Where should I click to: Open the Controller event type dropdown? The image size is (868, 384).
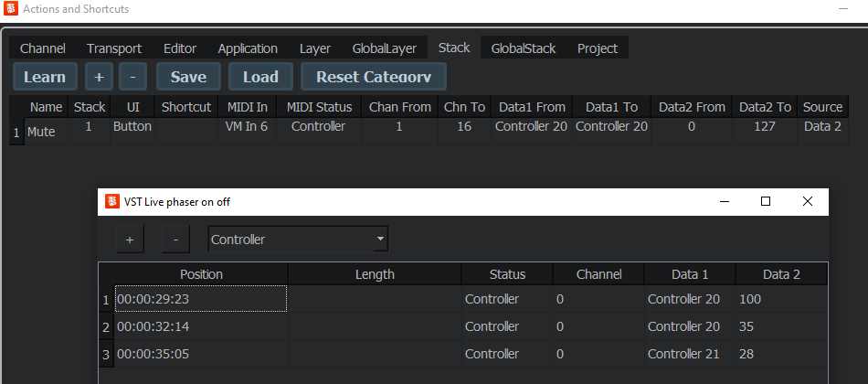(x=298, y=240)
